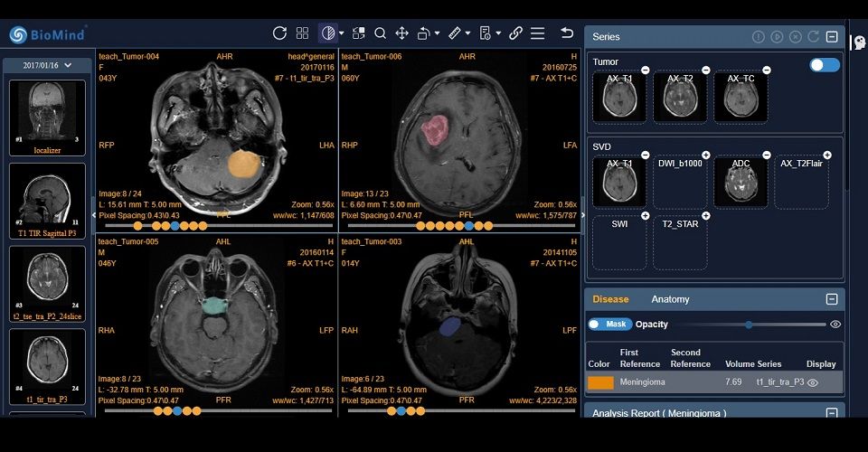Image resolution: width=868 pixels, height=452 pixels.
Task: Toggle the Tumor switch
Action: 824,65
